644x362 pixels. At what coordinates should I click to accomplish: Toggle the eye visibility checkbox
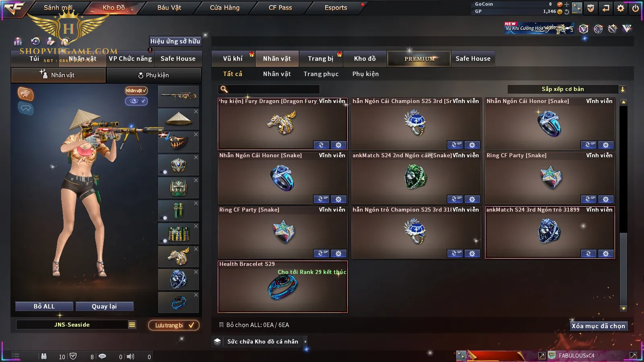136,101
